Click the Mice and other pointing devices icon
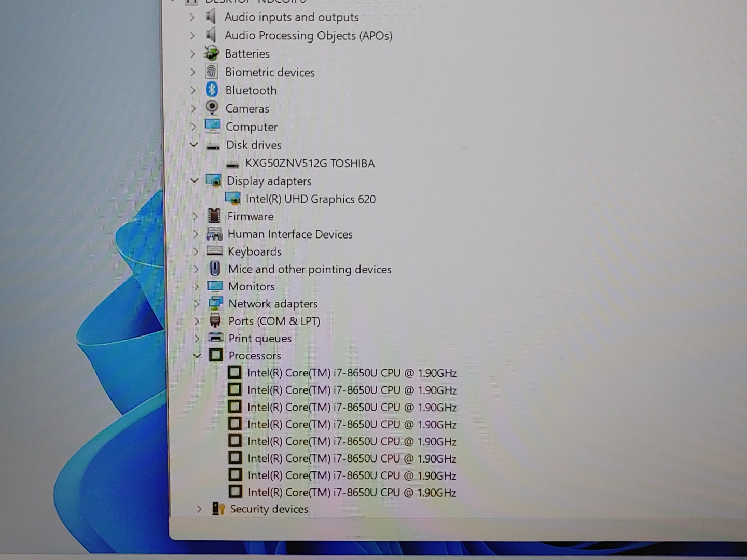747x560 pixels. (215, 269)
